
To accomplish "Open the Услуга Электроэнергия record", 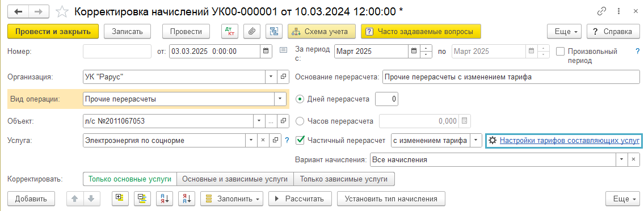I will pyautogui.click(x=275, y=140).
